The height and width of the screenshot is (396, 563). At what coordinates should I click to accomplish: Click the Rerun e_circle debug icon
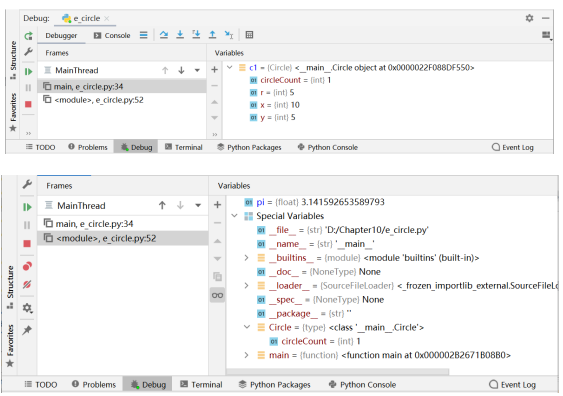(x=28, y=36)
